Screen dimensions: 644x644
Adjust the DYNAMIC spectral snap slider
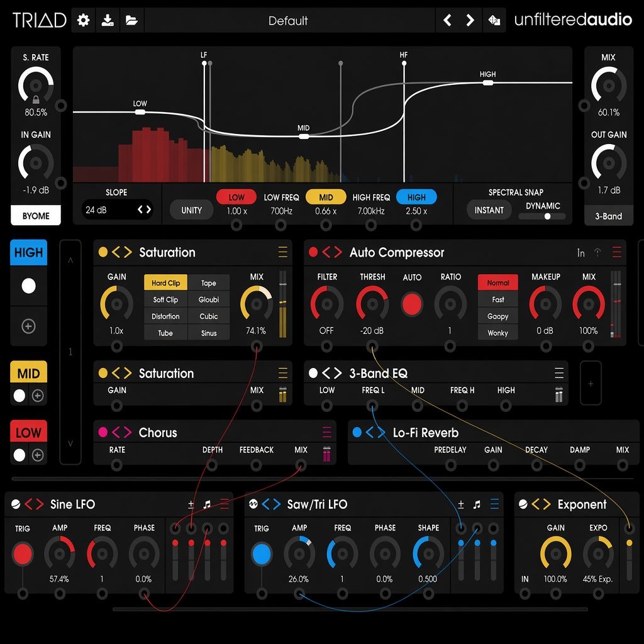(x=542, y=216)
